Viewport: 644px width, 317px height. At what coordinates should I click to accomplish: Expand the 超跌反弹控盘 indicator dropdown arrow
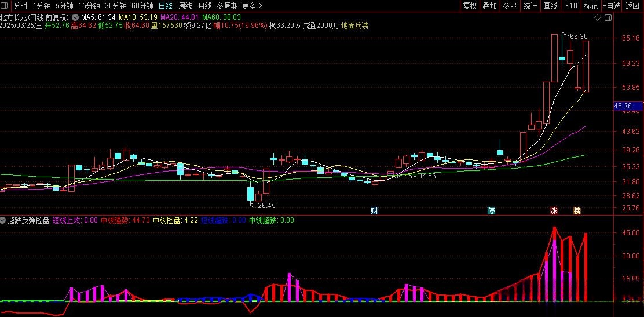click(3, 220)
